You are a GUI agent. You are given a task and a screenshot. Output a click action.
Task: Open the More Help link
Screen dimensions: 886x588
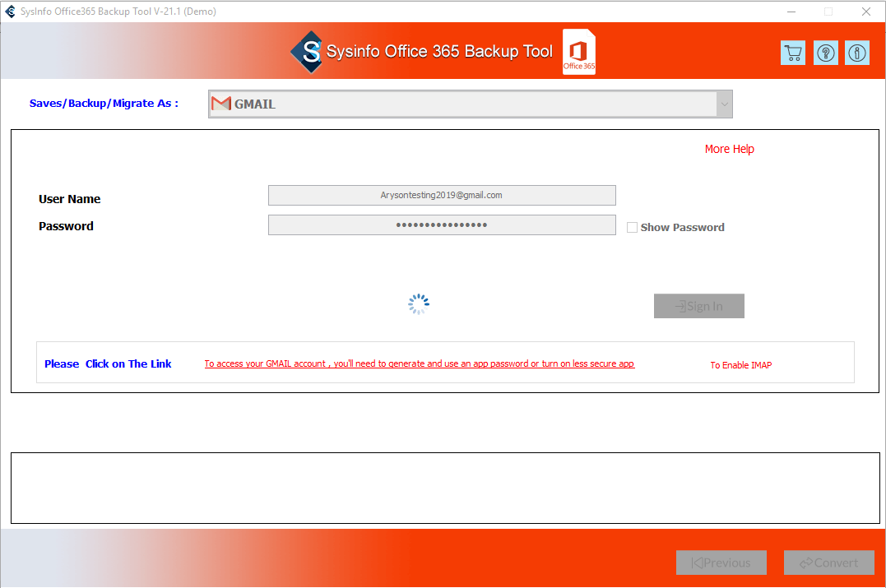coord(730,149)
